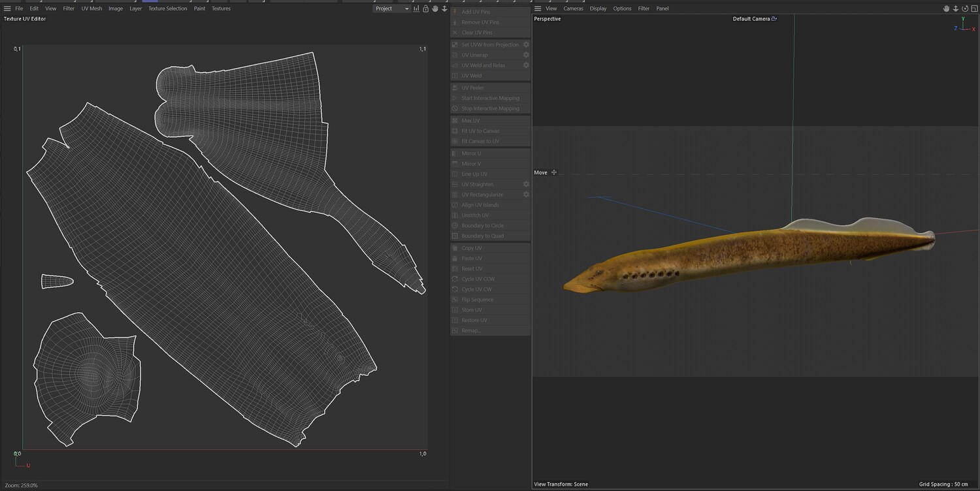Click the Copy UV command
This screenshot has height=491, width=980.
(491, 248)
